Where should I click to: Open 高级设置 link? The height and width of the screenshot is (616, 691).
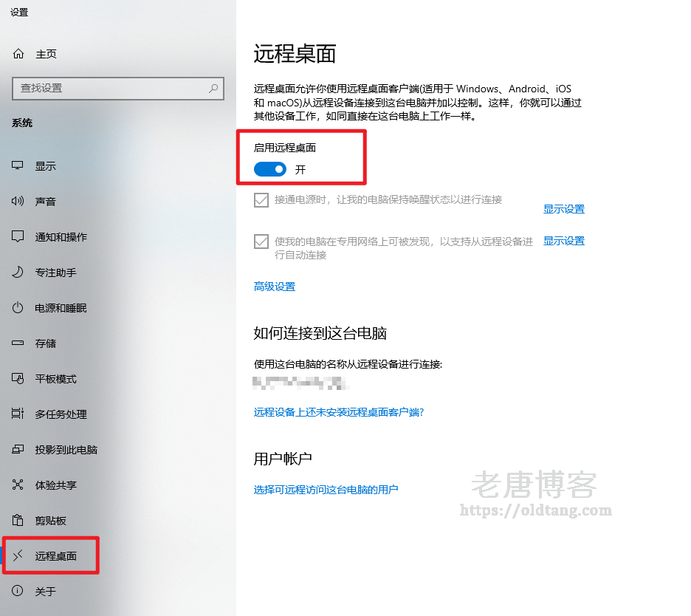coord(274,287)
